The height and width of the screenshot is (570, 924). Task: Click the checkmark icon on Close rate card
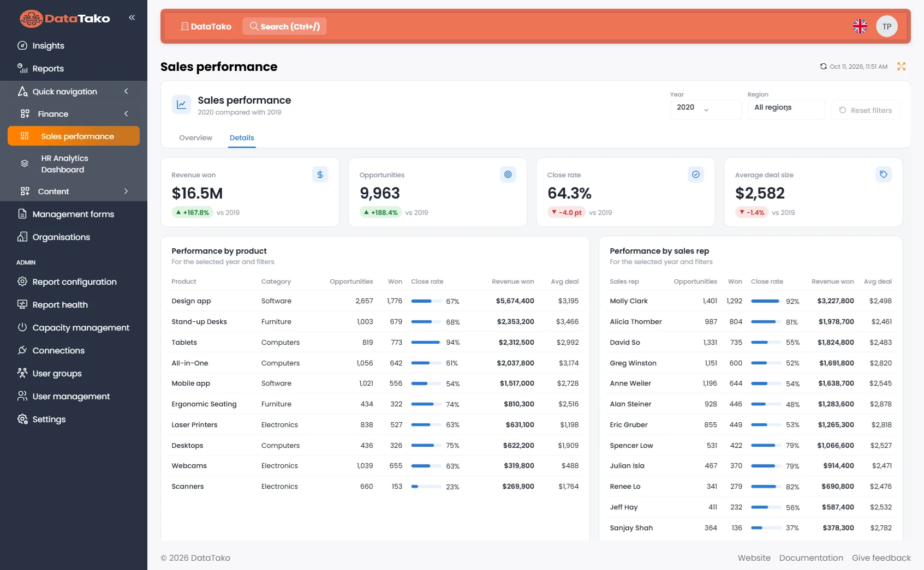click(695, 175)
